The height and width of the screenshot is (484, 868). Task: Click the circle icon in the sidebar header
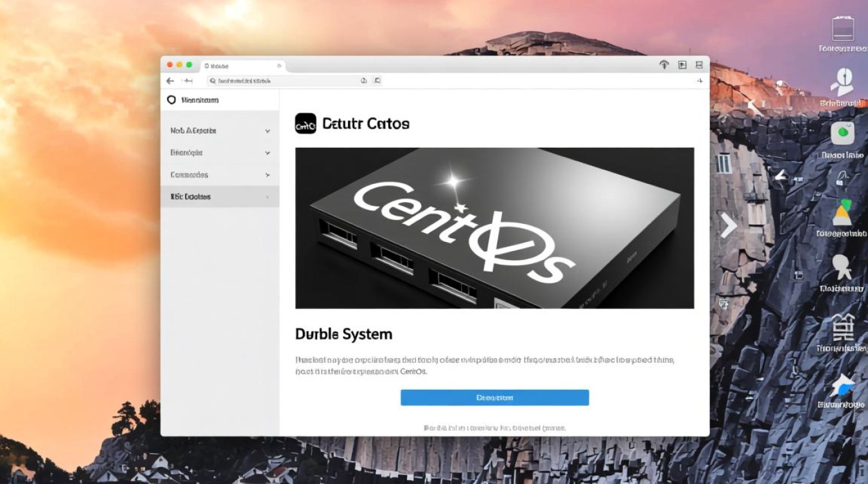pos(171,100)
